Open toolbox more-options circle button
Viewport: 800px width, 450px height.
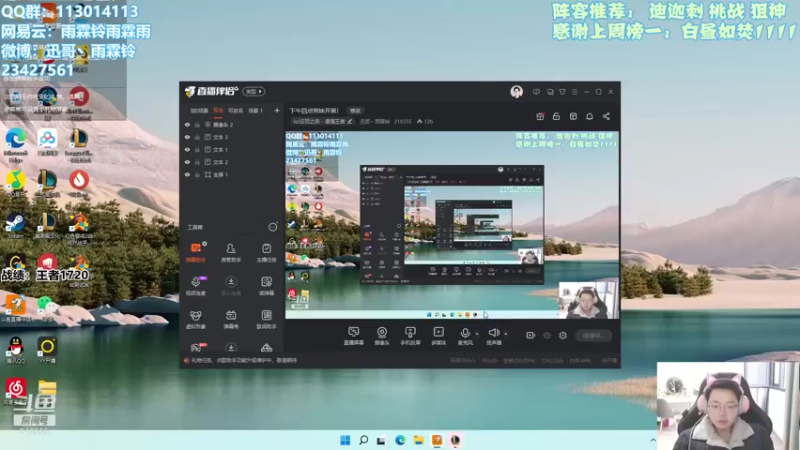click(x=273, y=227)
